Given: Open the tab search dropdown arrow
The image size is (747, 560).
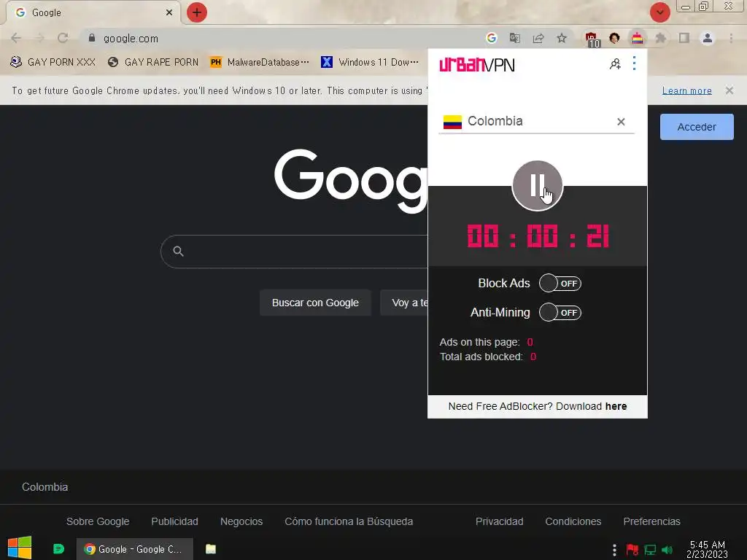Looking at the screenshot, I should coord(659,12).
